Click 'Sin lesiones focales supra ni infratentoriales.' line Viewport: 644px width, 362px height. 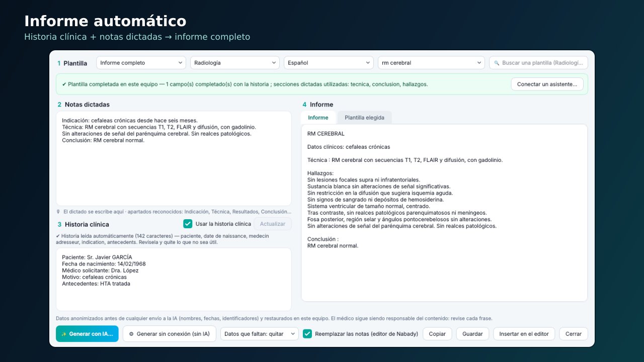pyautogui.click(x=364, y=179)
